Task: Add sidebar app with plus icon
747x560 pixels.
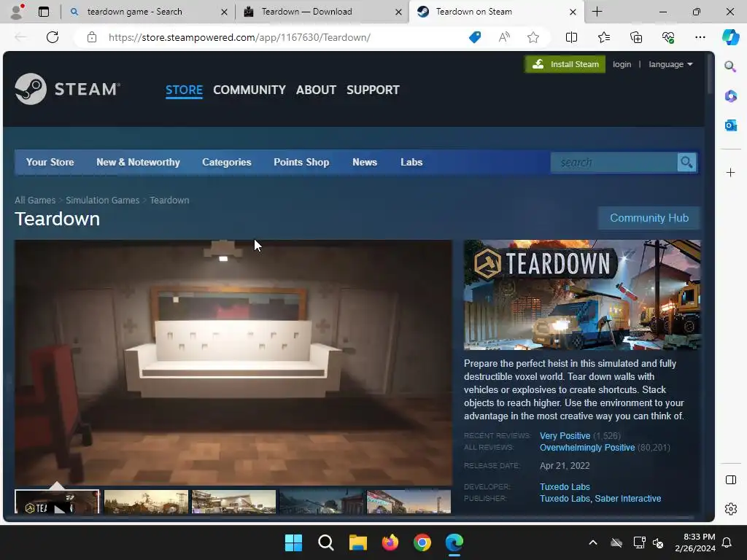Action: (730, 172)
